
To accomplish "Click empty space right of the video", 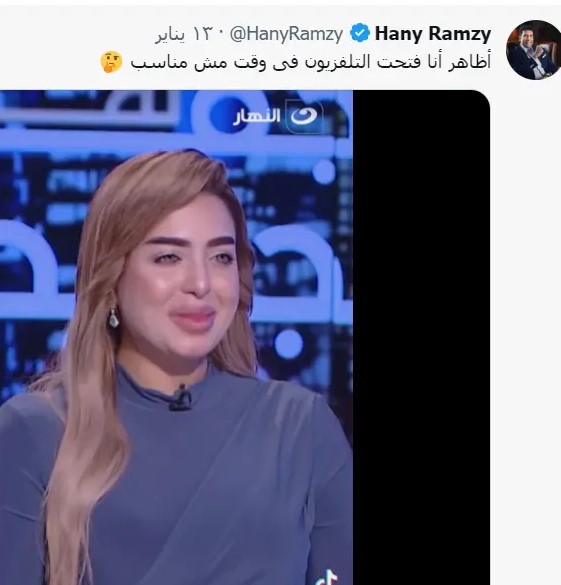I will tap(525, 338).
